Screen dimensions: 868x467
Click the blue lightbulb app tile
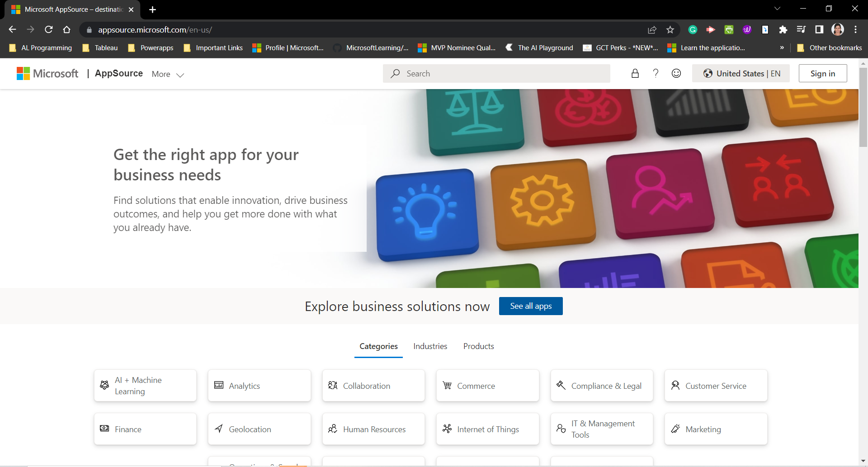click(427, 214)
